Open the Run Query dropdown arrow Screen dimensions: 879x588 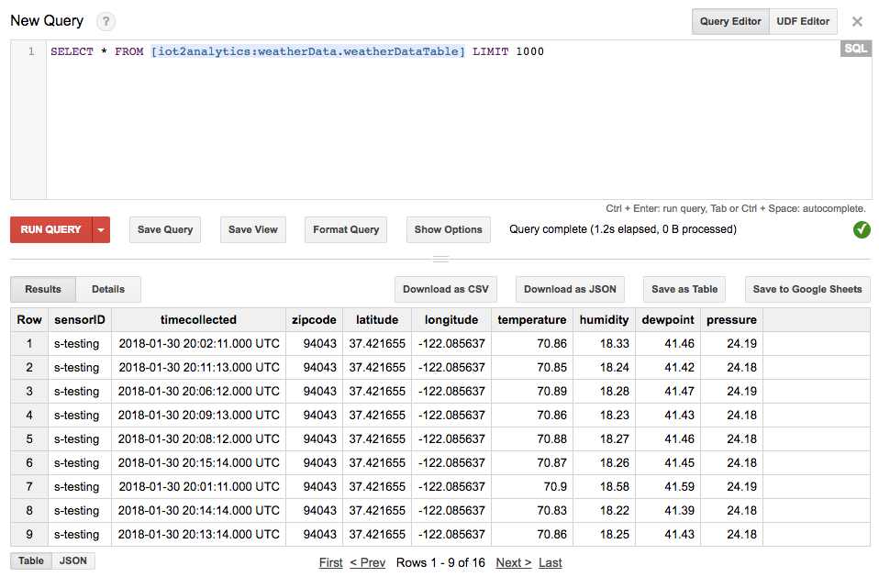pyautogui.click(x=102, y=229)
